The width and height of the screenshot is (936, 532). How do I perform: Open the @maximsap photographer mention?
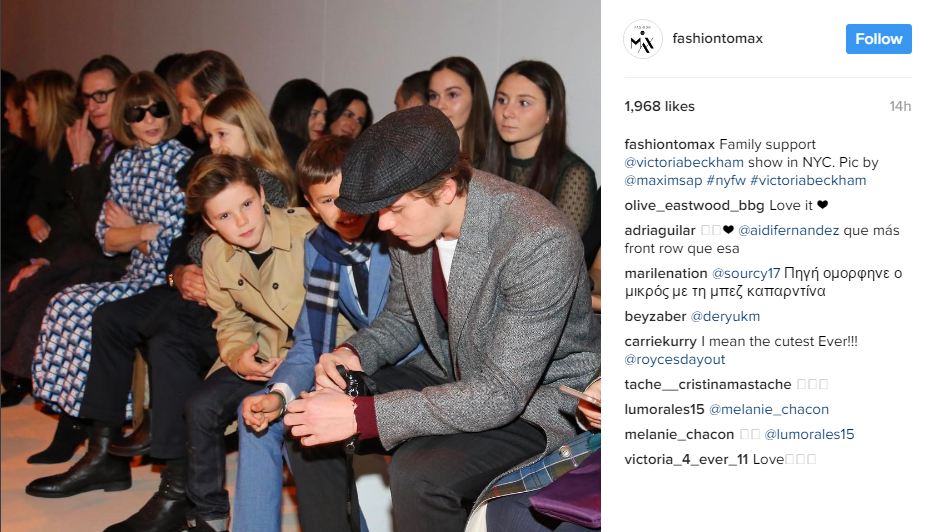click(663, 180)
